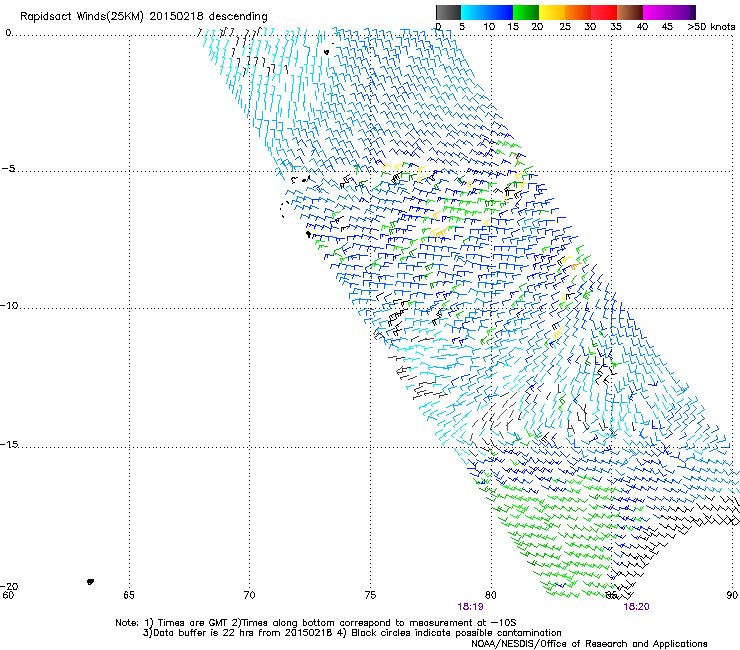Screen dimensions: 740x650
Task: Click the 'Data buffer is 22 hrs' note
Action: (203, 633)
